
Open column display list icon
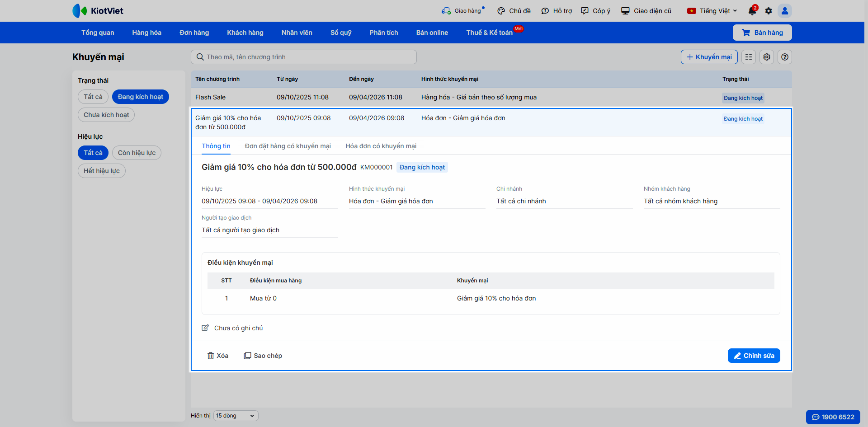[749, 57]
